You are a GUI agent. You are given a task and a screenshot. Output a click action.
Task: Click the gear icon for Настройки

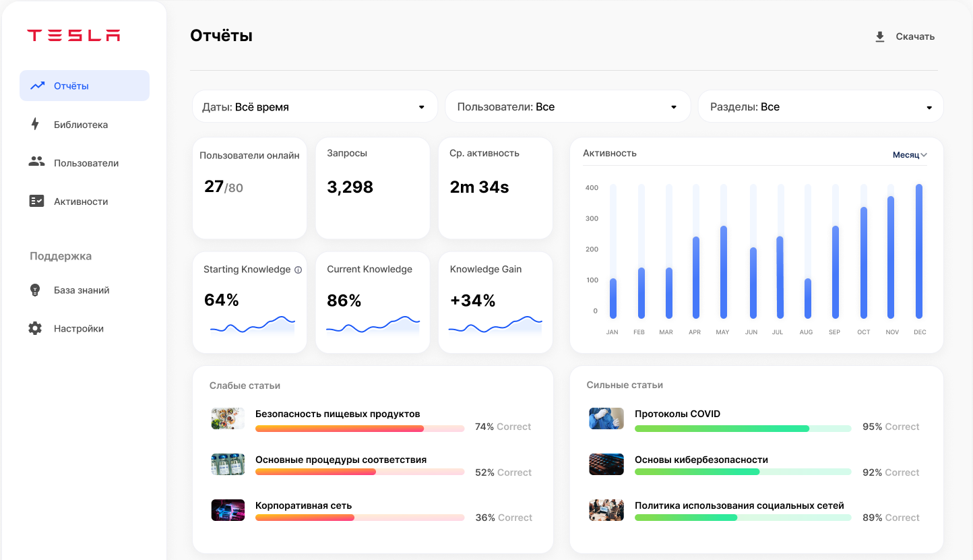[36, 328]
